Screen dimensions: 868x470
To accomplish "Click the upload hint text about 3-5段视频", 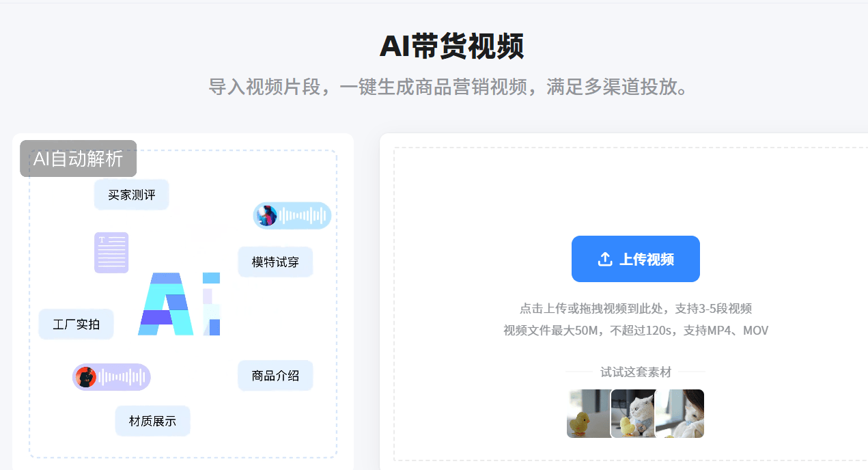I will [x=635, y=308].
